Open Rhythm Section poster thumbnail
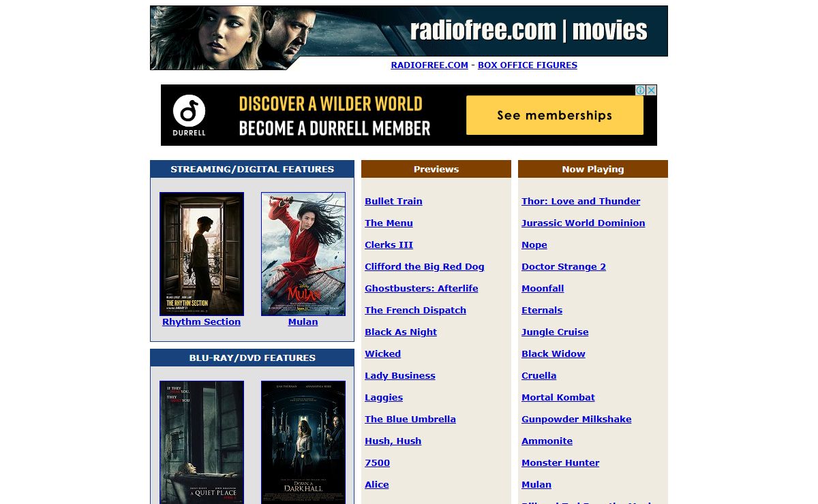Image resolution: width=818 pixels, height=504 pixels. pyautogui.click(x=202, y=254)
